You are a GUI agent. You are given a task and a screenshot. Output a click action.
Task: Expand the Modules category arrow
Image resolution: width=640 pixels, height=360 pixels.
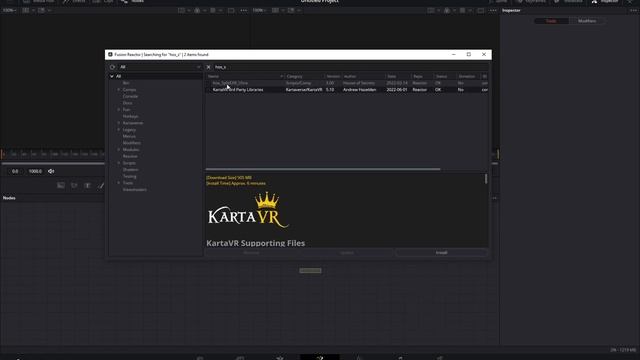pos(119,150)
